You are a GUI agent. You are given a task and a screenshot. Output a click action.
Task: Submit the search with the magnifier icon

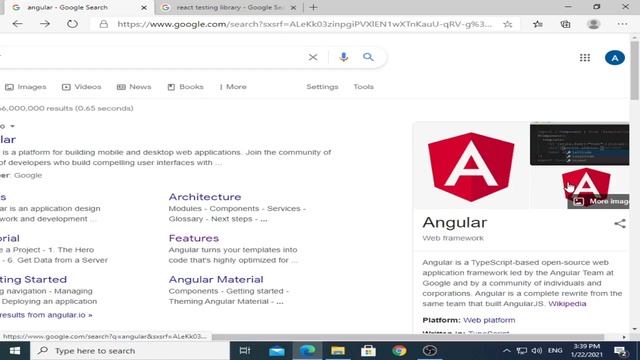(x=368, y=57)
